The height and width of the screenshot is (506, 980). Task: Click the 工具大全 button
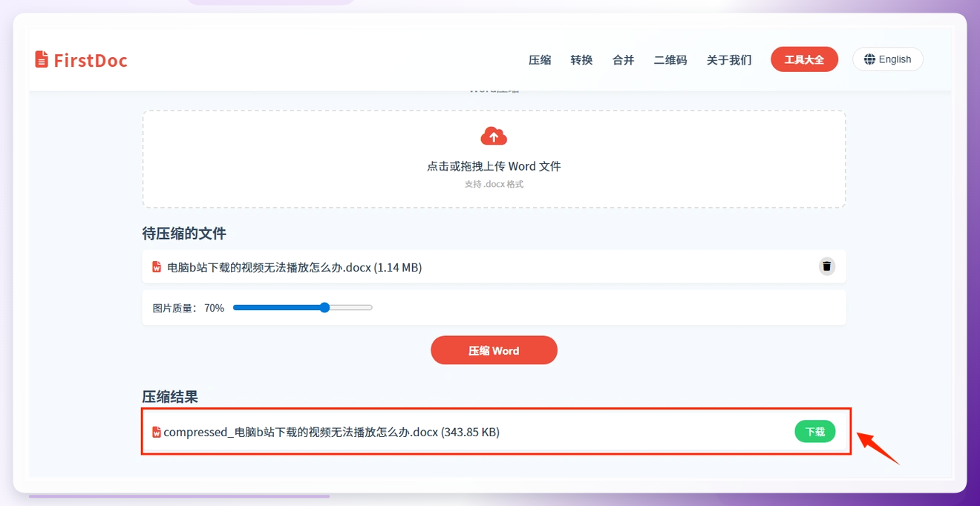tap(804, 59)
